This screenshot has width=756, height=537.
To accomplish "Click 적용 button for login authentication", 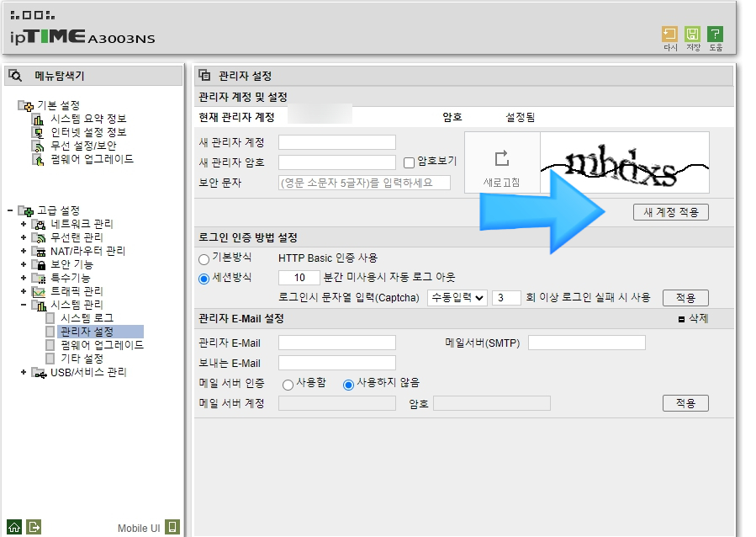I will (685, 298).
